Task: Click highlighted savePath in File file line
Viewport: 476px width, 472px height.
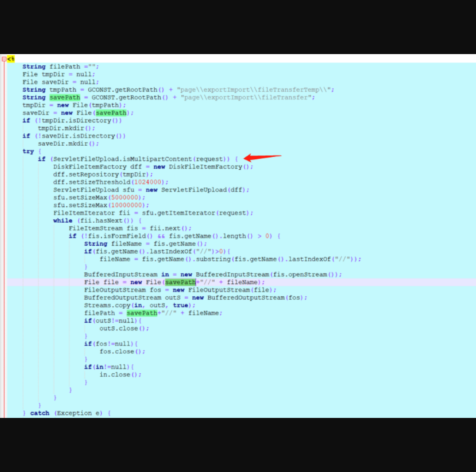Action: 180,282
